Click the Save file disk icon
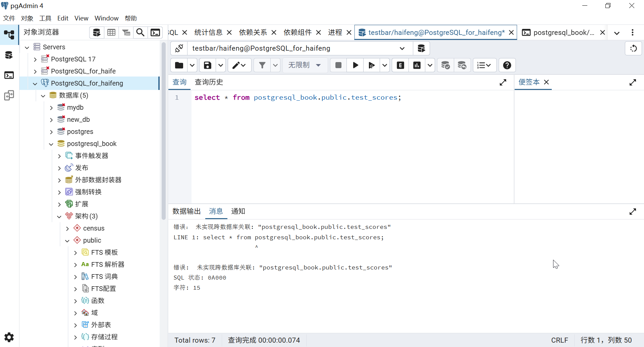644x347 pixels. (x=208, y=65)
